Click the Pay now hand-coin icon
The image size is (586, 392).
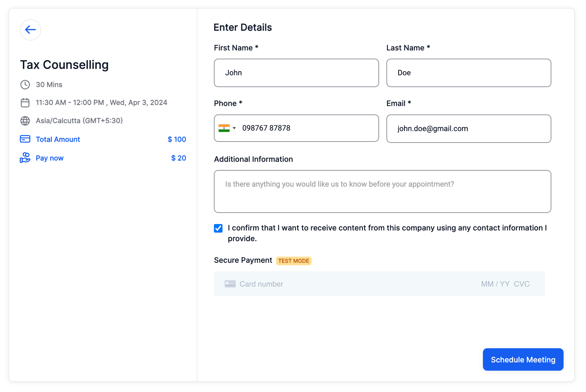[25, 158]
